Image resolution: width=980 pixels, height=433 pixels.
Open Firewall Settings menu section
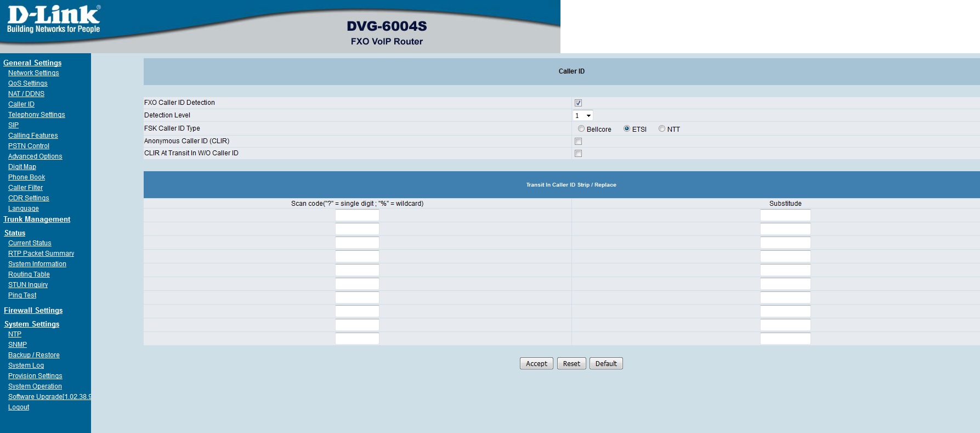point(33,311)
